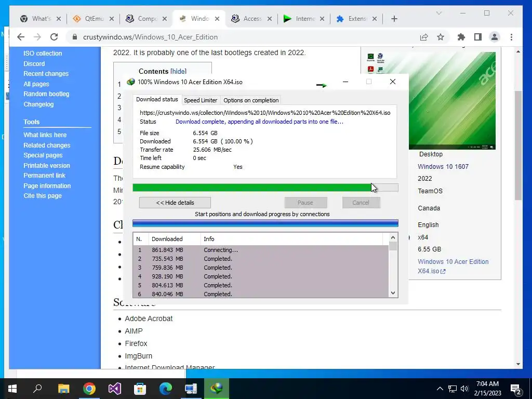Open the Discord sidebar link
The image size is (532, 399).
point(34,64)
